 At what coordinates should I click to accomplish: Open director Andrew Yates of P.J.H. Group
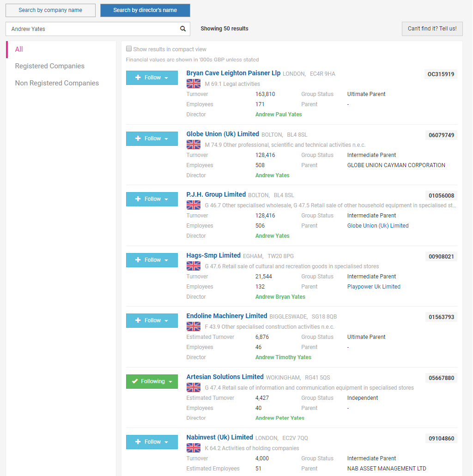point(273,236)
